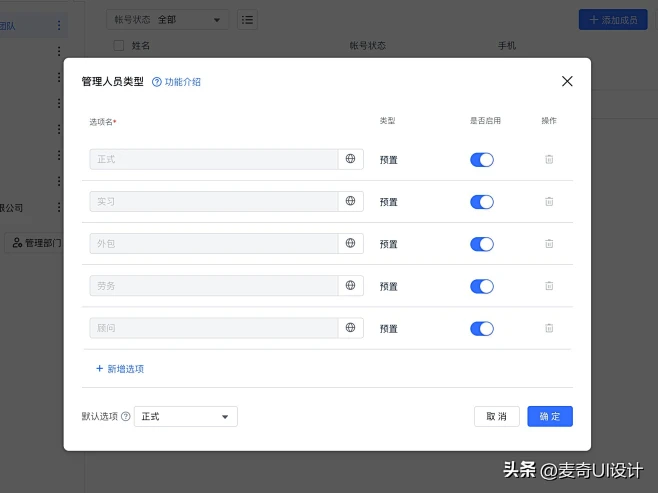Viewport: 658px width, 493px height.
Task: Toggle the 劳务 enable switch
Action: pos(482,286)
